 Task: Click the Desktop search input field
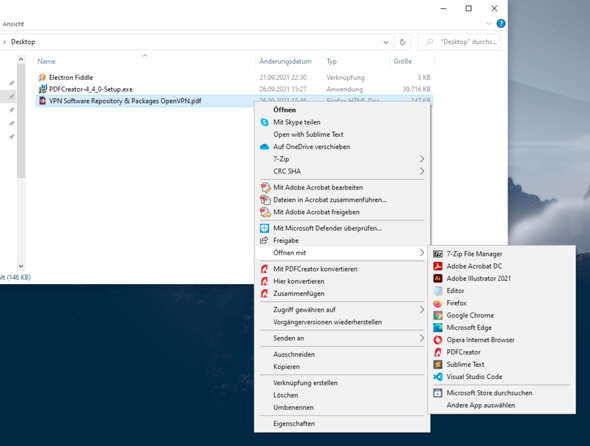click(x=459, y=42)
